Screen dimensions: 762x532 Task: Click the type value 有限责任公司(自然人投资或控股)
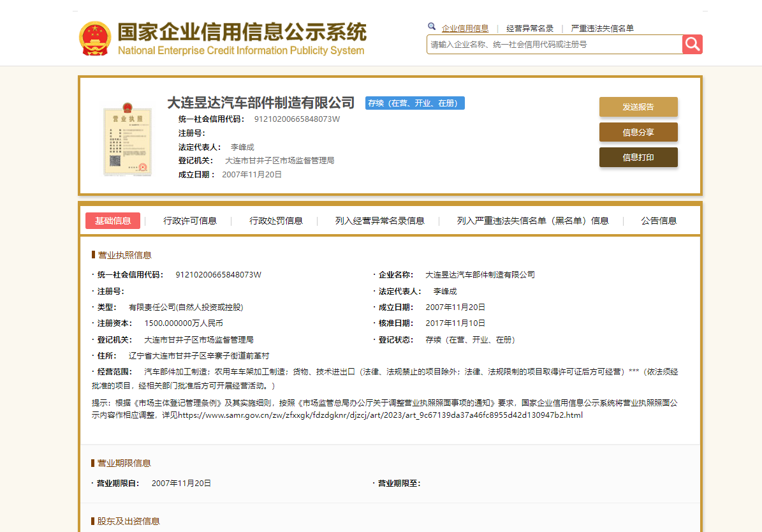[x=186, y=307]
